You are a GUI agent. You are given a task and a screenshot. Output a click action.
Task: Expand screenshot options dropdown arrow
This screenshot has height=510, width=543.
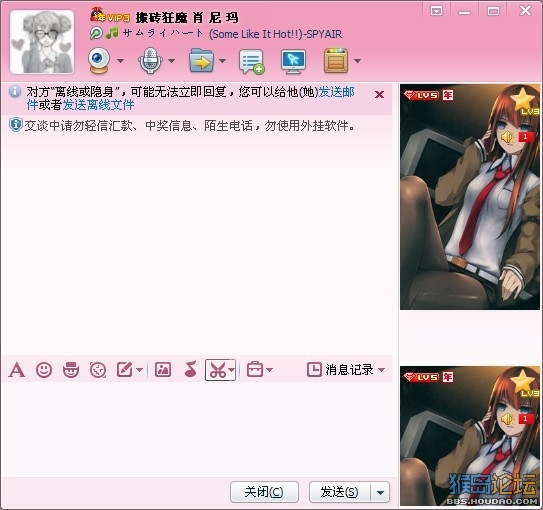pos(231,370)
